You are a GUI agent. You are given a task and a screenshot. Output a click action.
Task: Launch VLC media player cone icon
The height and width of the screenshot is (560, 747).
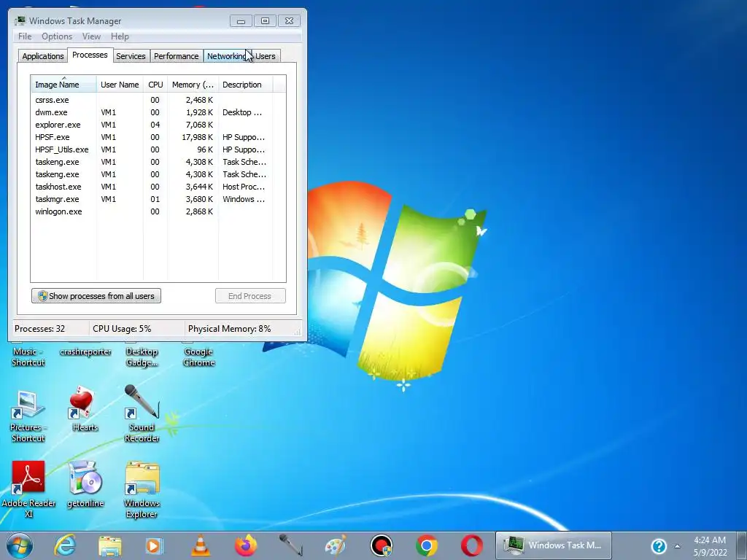click(x=201, y=545)
